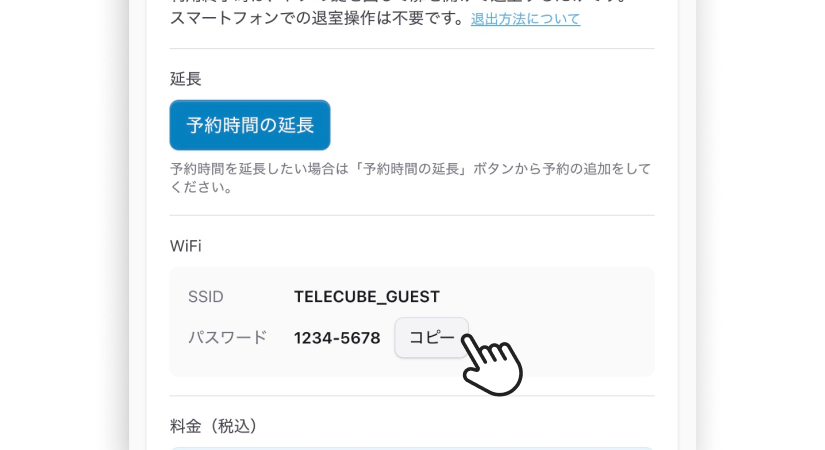The image size is (825, 450).
Task: Click the extension help text starting 予約時間を延長したい
Action: coord(410,169)
